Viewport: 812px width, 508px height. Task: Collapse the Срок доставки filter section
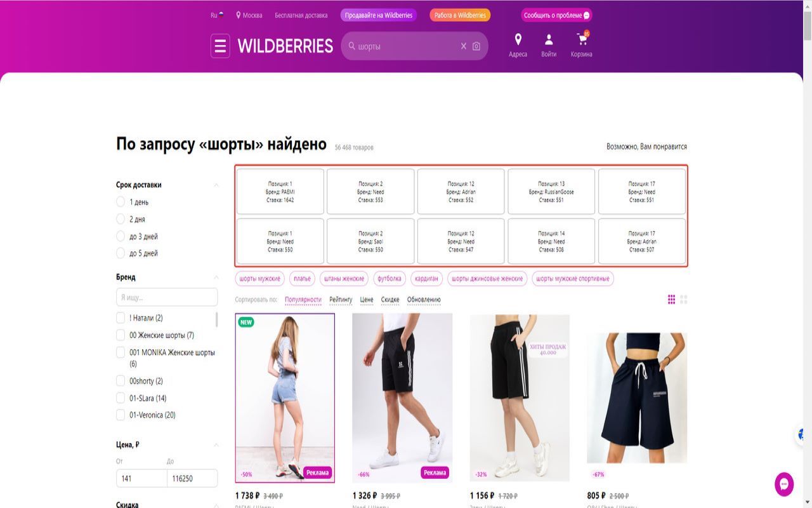point(216,185)
